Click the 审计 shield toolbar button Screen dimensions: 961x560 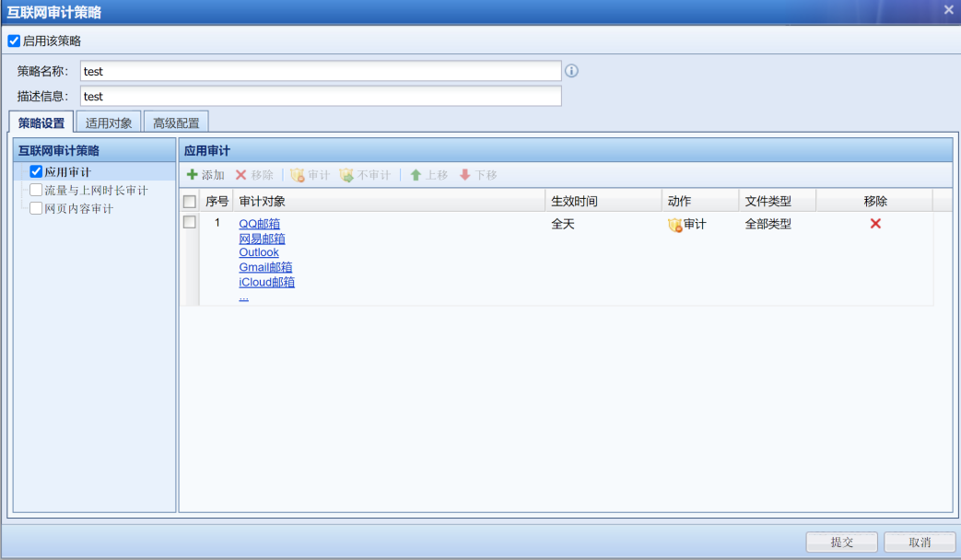click(x=311, y=175)
